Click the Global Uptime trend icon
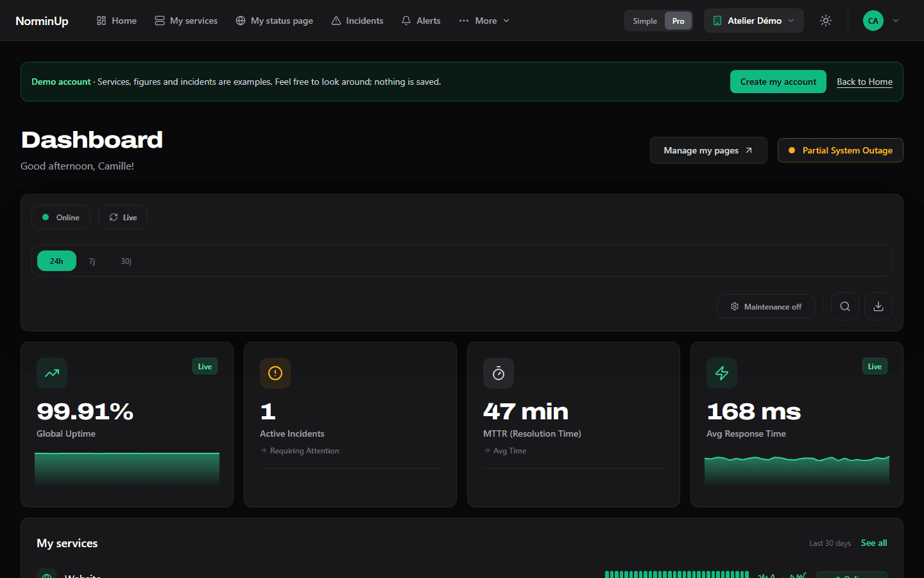924x578 pixels. [x=52, y=373]
